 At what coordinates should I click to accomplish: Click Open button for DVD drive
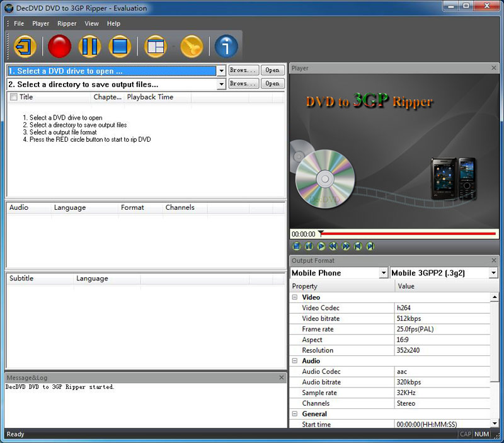(x=273, y=70)
